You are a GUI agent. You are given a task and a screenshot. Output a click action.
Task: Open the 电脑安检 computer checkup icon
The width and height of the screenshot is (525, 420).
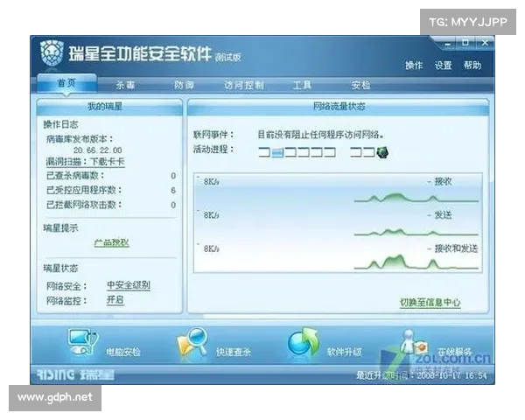(x=83, y=341)
